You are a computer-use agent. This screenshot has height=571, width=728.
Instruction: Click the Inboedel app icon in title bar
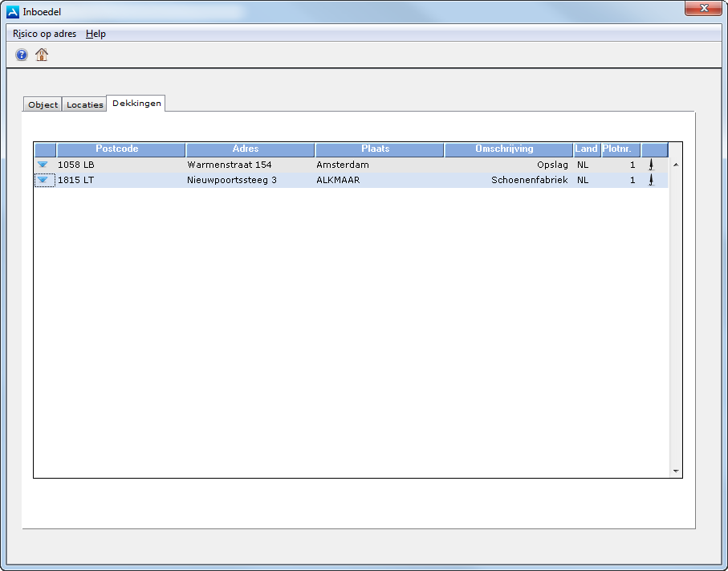(x=13, y=11)
